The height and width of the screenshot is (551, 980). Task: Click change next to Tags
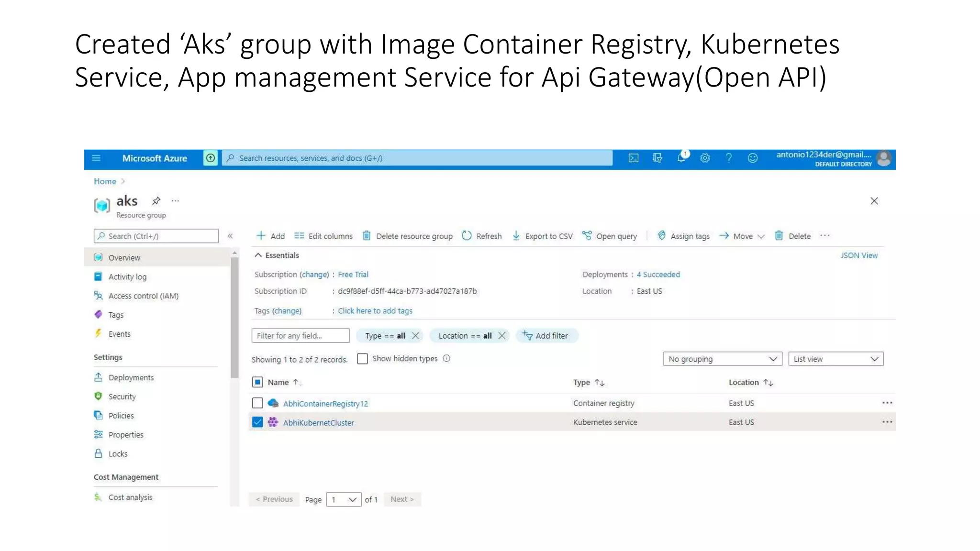point(287,311)
